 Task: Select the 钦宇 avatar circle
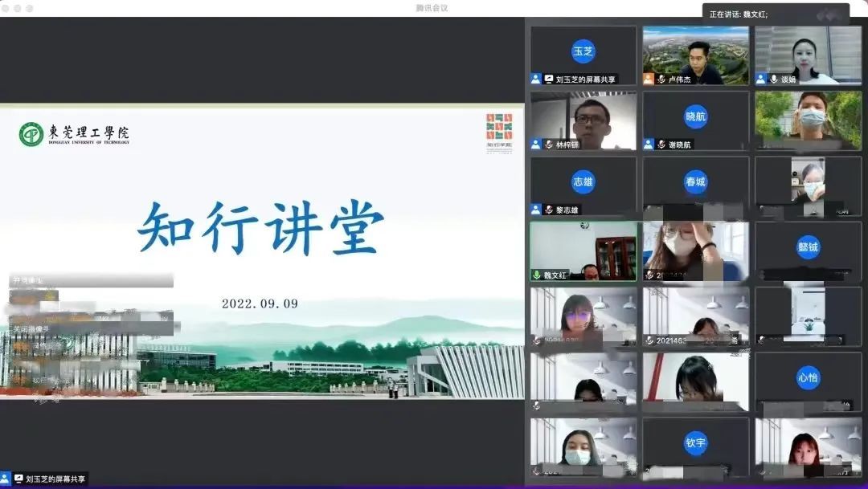click(695, 443)
